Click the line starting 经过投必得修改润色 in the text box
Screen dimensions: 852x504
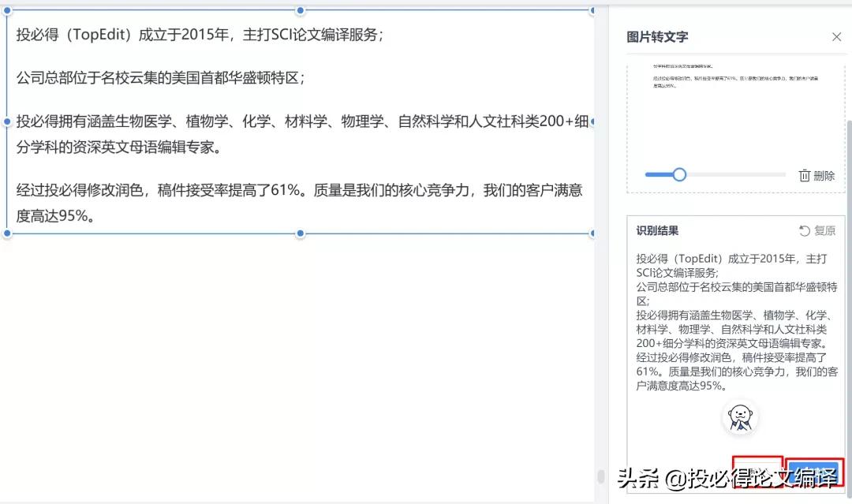pos(300,190)
